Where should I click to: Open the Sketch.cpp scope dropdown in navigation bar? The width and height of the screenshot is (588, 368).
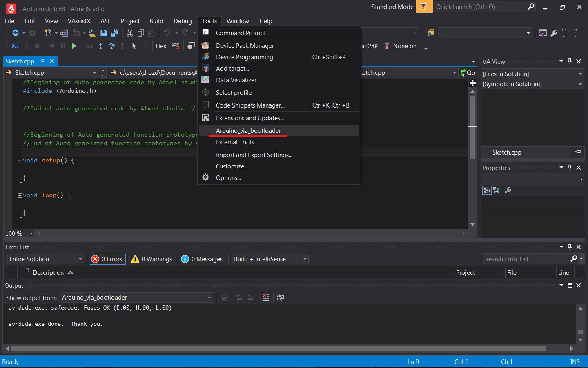[x=51, y=73]
